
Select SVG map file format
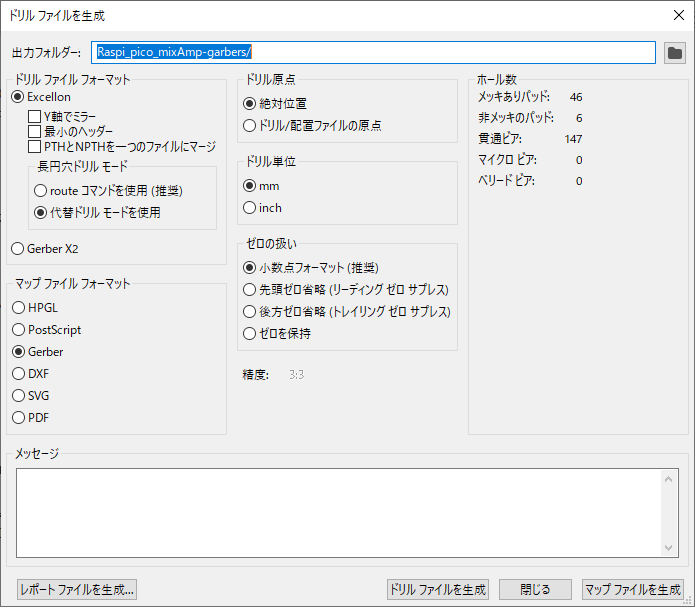click(31, 396)
